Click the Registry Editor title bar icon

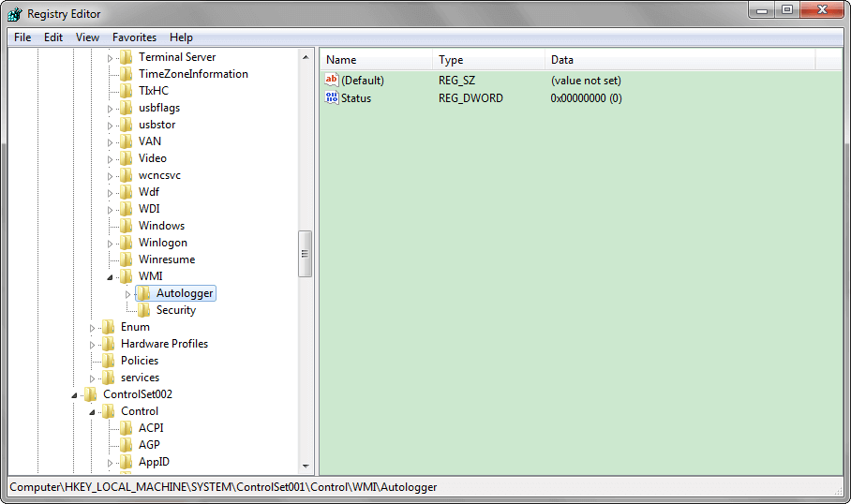tap(15, 14)
